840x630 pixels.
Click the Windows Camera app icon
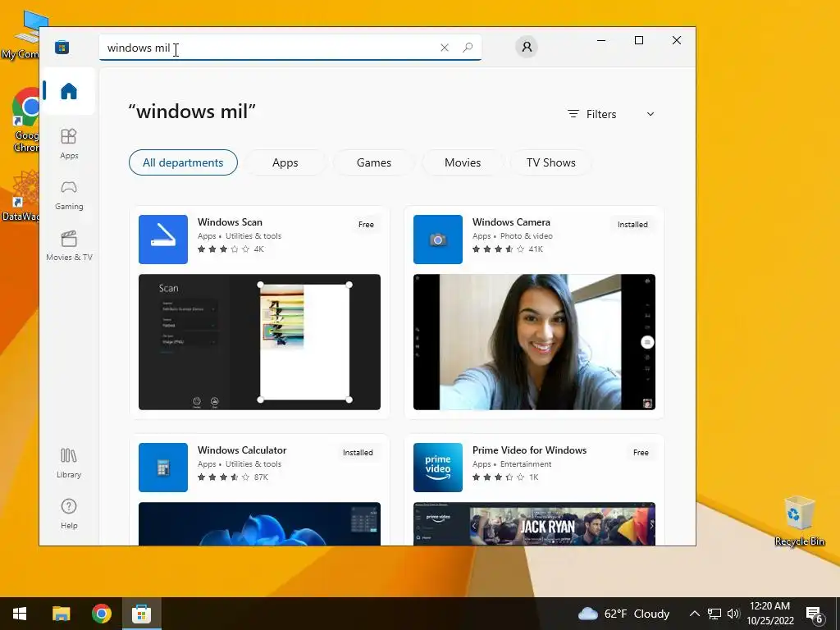click(438, 240)
